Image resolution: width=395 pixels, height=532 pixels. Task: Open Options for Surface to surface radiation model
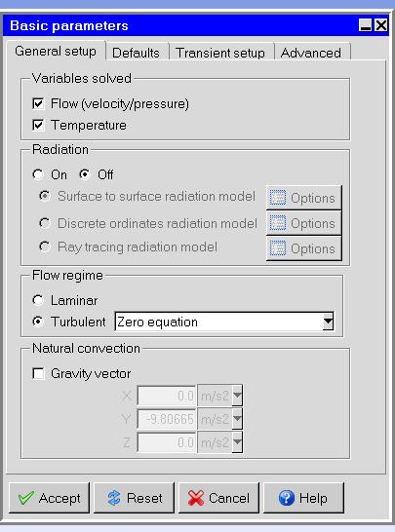pyautogui.click(x=303, y=198)
